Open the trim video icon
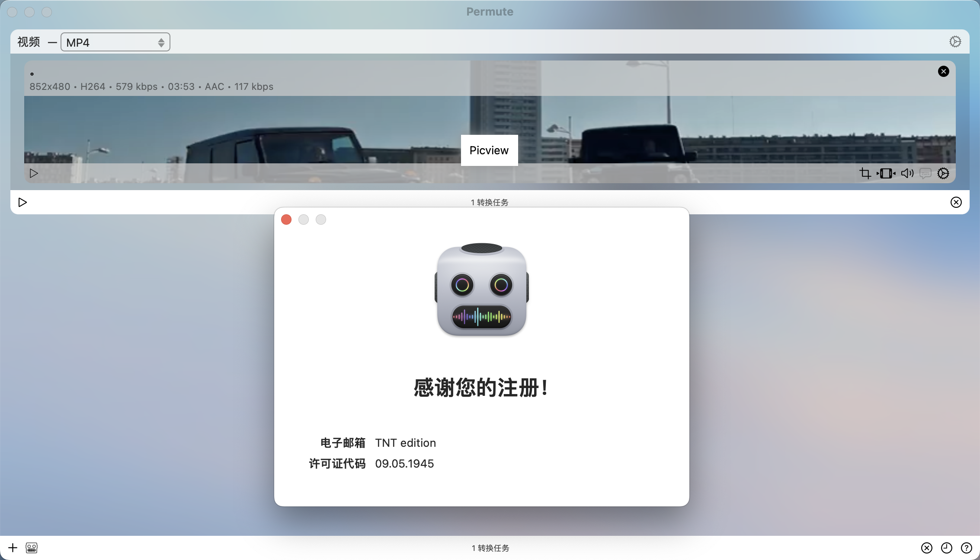Image resolution: width=980 pixels, height=560 pixels. pyautogui.click(x=886, y=173)
